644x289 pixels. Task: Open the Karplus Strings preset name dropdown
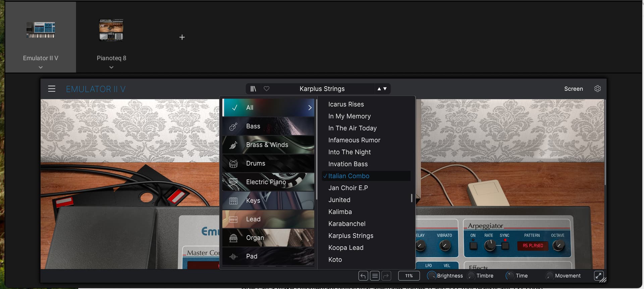click(322, 89)
